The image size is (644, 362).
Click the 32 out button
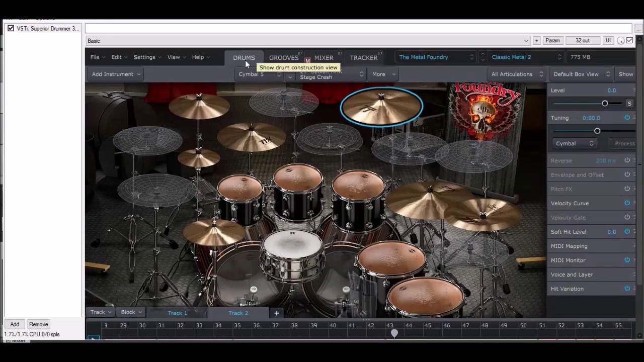(583, 41)
